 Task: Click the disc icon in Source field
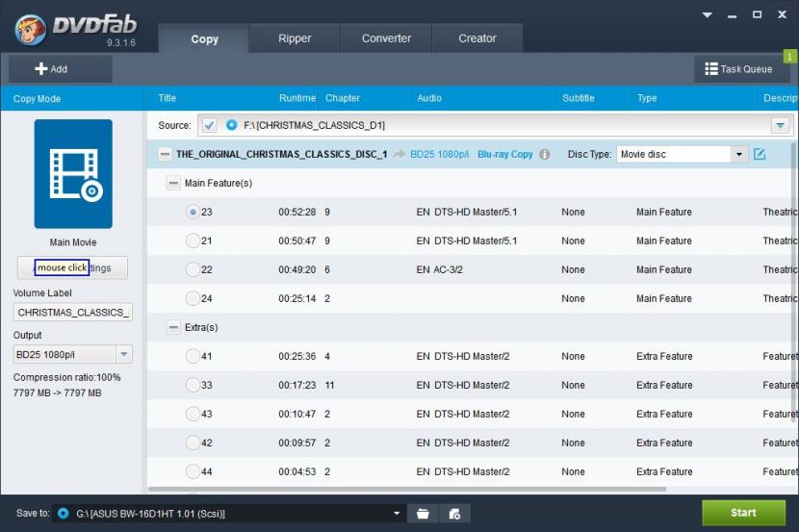click(231, 125)
